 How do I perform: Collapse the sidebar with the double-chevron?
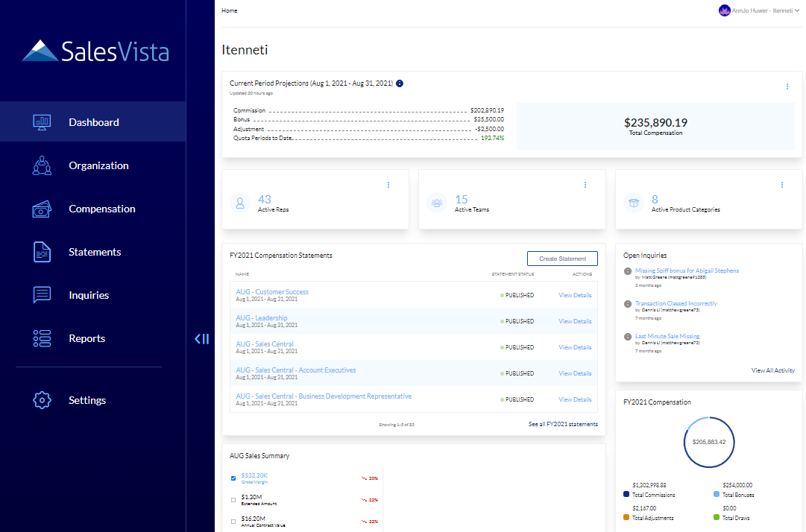pyautogui.click(x=201, y=338)
